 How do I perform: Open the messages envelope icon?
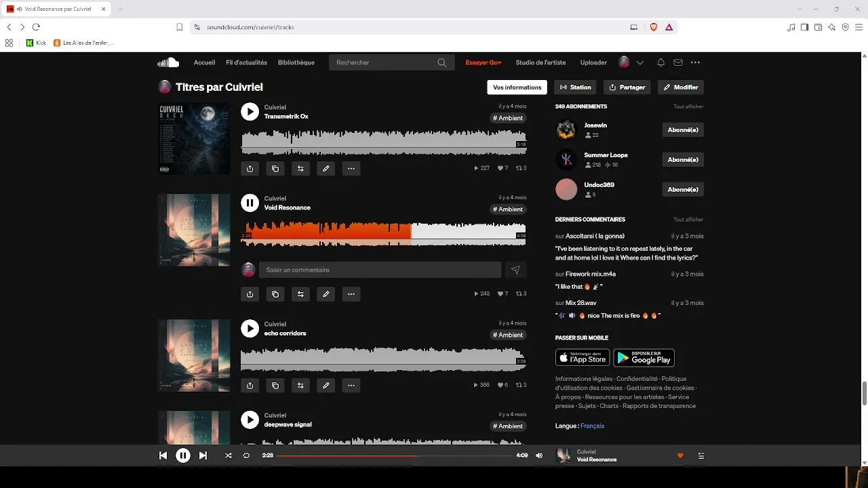[x=678, y=62]
